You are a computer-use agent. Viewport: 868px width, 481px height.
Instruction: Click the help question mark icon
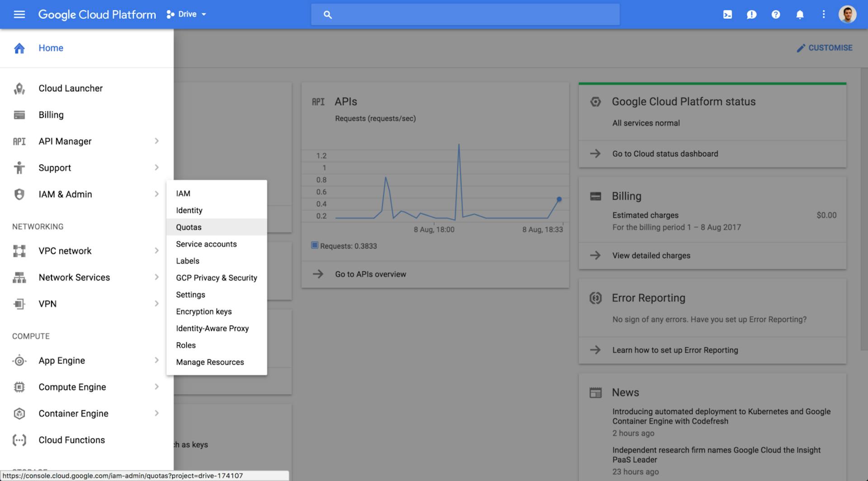[x=776, y=14]
